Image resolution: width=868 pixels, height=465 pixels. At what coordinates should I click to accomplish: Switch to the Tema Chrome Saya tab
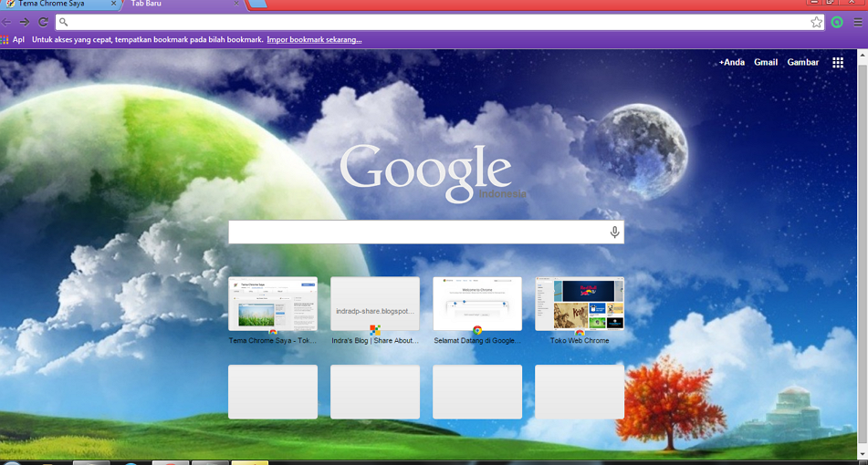55,4
